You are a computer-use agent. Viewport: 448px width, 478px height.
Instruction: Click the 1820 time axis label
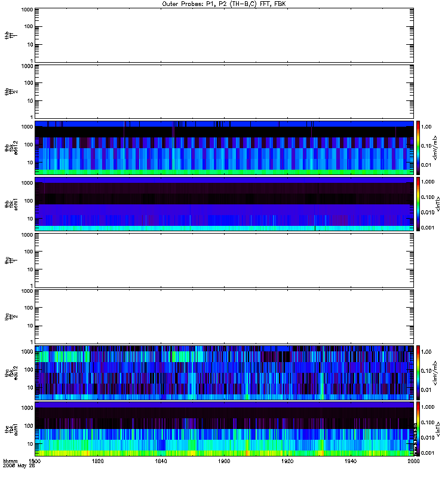(97, 461)
